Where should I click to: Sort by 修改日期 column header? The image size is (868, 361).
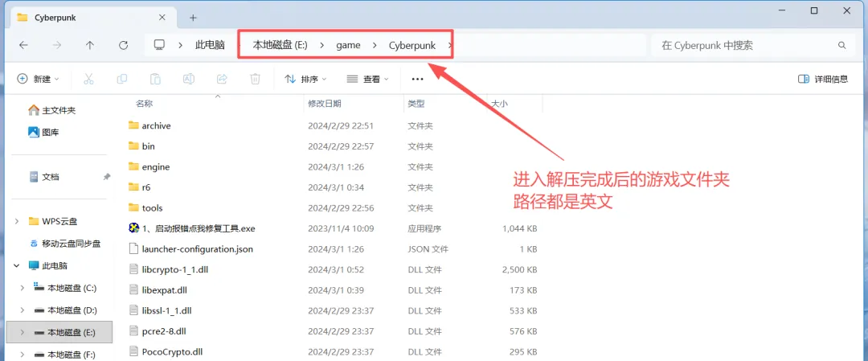tap(325, 104)
